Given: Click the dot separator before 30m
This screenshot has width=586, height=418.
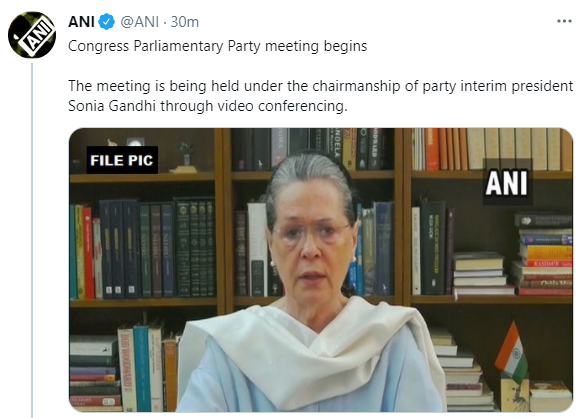Looking at the screenshot, I should click(165, 23).
